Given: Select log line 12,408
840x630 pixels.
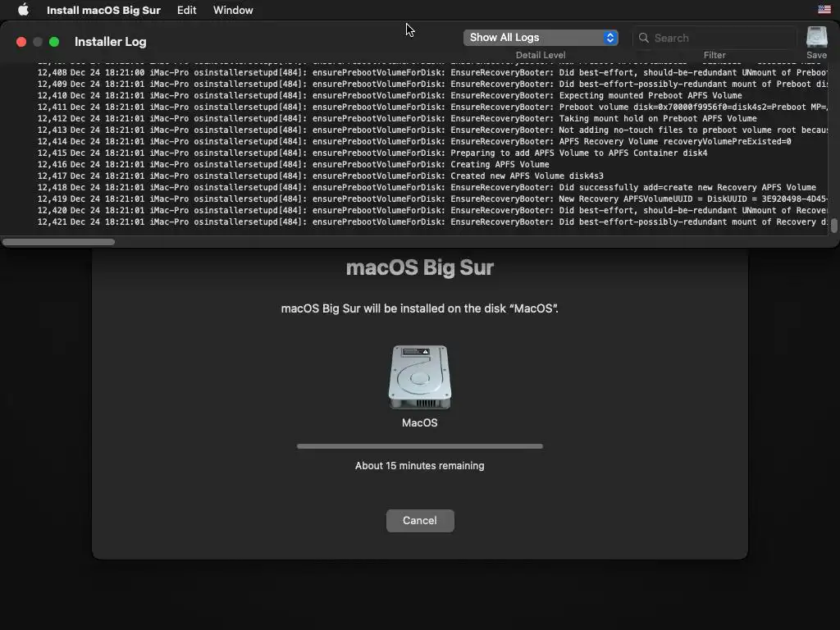Looking at the screenshot, I should (431, 72).
